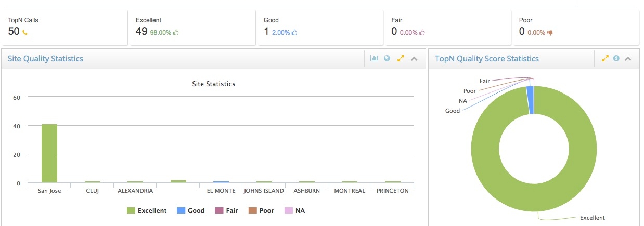Click the PRINCETON axis label
The height and width of the screenshot is (226, 644).
pos(393,191)
